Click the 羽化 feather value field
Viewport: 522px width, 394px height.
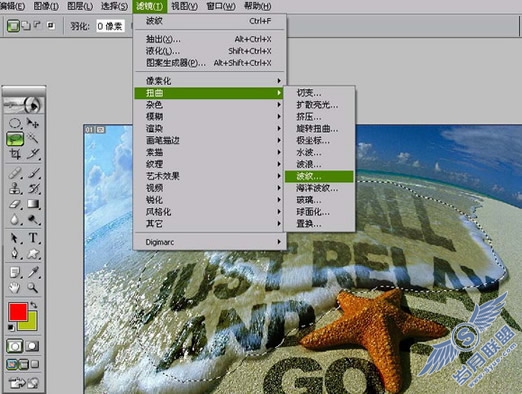(110, 26)
